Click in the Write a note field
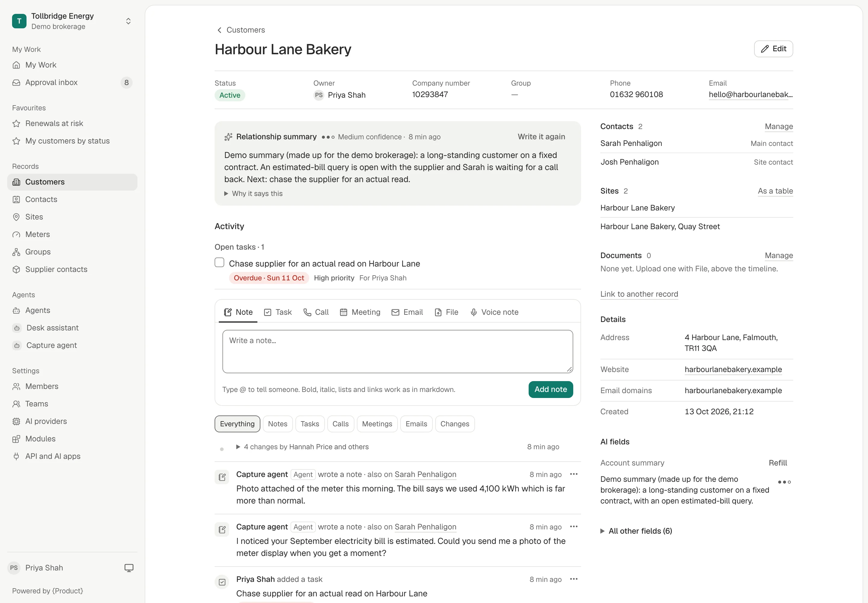This screenshot has height=603, width=868. [x=398, y=352]
